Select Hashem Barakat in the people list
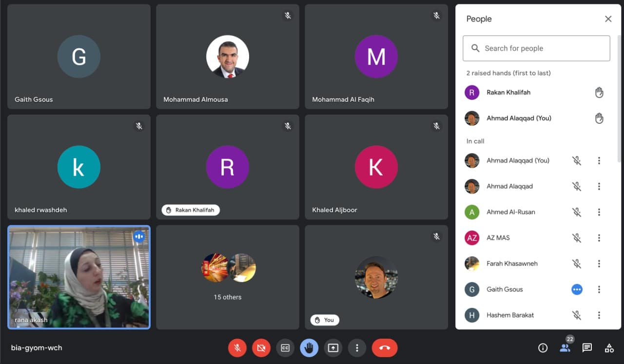Viewport: 624px width, 364px height. 510,315
